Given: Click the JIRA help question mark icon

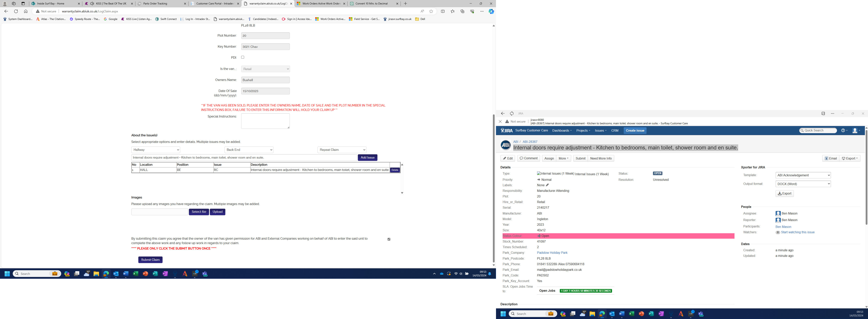Looking at the screenshot, I should [x=843, y=130].
